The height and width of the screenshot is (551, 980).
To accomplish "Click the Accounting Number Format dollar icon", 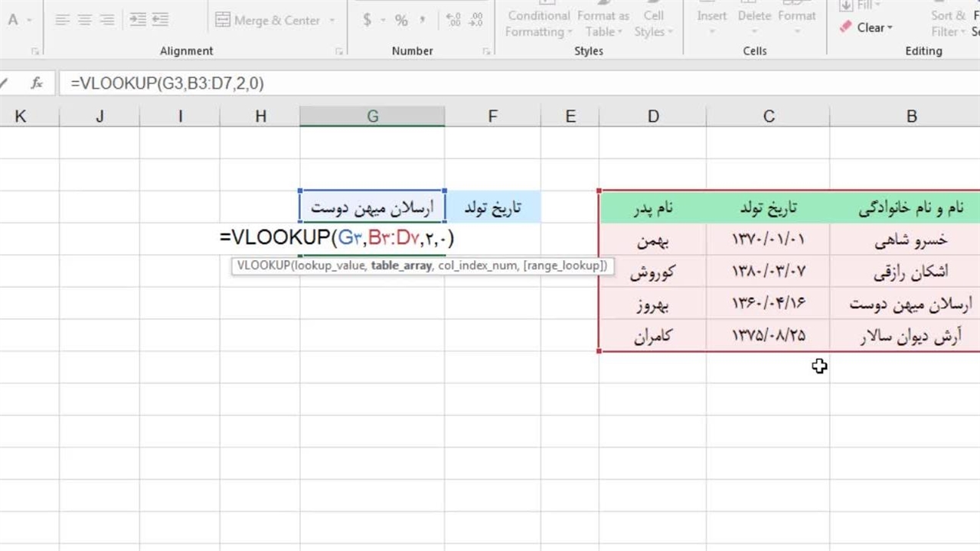I will [367, 21].
